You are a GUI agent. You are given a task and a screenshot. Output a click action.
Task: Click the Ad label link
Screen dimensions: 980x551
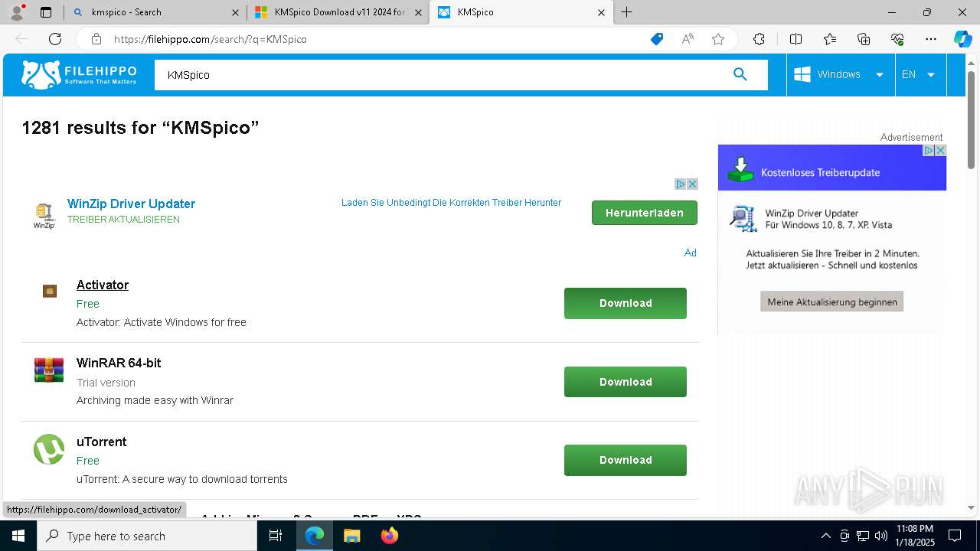point(690,253)
